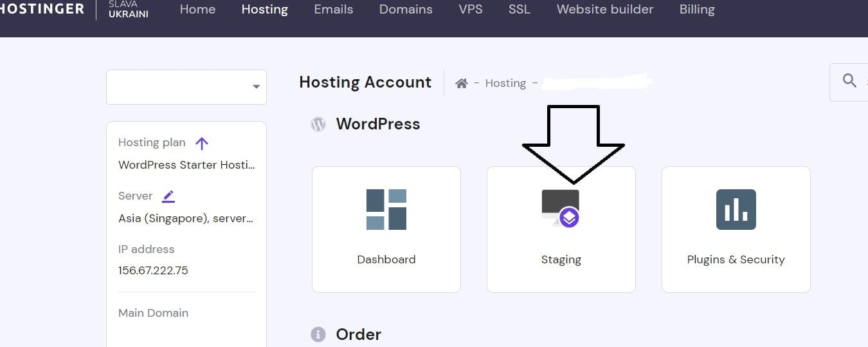
Task: Click the edit pencil beside Server
Action: (168, 196)
